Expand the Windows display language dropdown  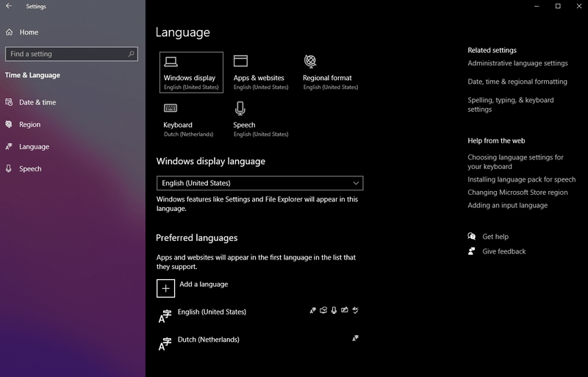[260, 183]
